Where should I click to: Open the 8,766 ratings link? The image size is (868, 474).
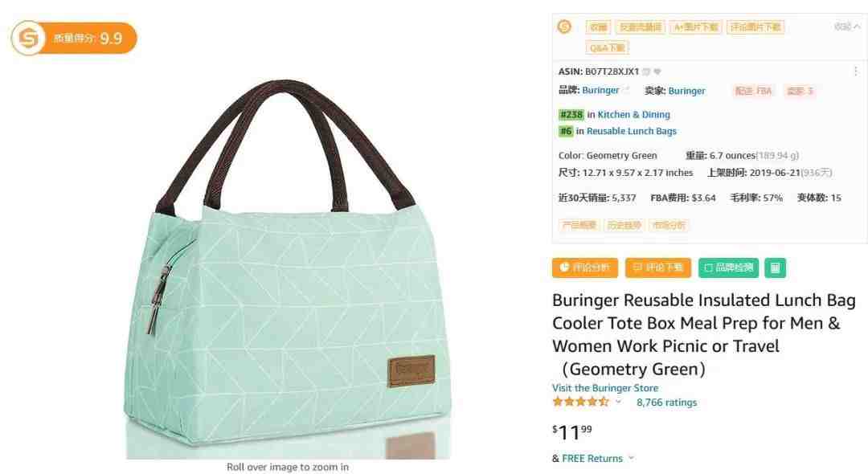coord(666,402)
